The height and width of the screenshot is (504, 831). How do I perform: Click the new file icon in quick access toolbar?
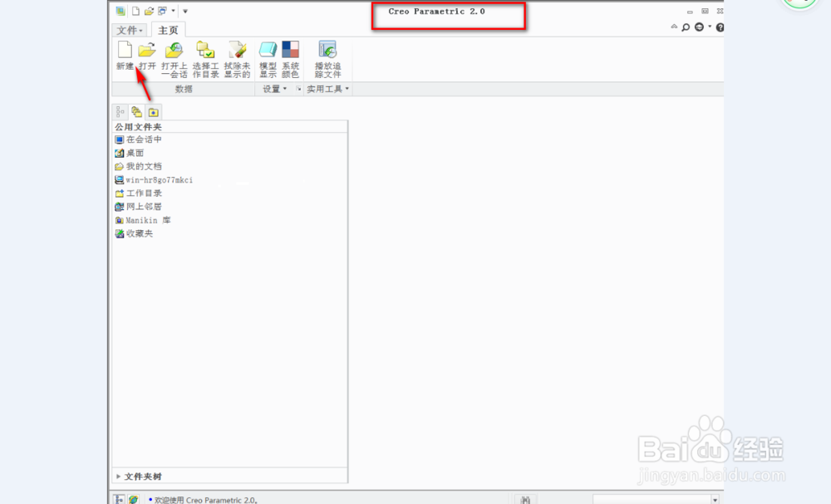[135, 11]
